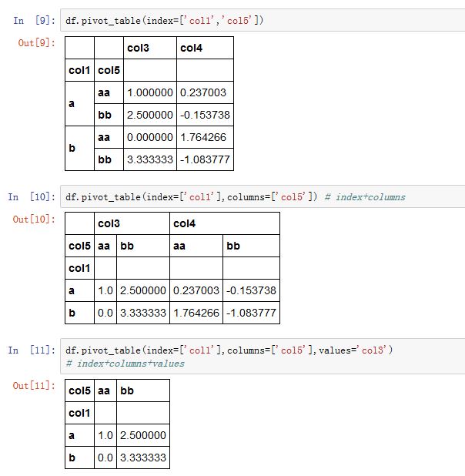The height and width of the screenshot is (476, 465).
Task: Click the In [11] input prompt
Action: 32,350
